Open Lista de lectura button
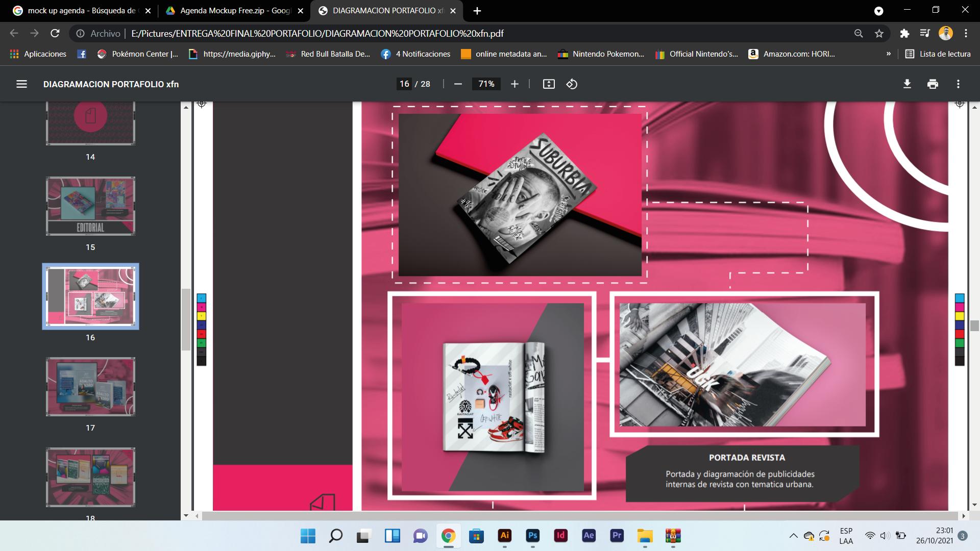Screen dimensions: 980x551 pos(938,54)
